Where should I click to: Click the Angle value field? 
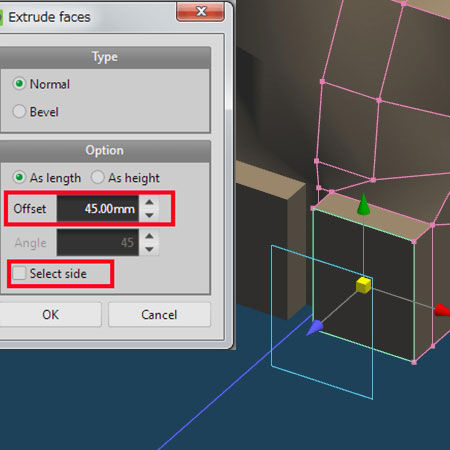point(98,242)
